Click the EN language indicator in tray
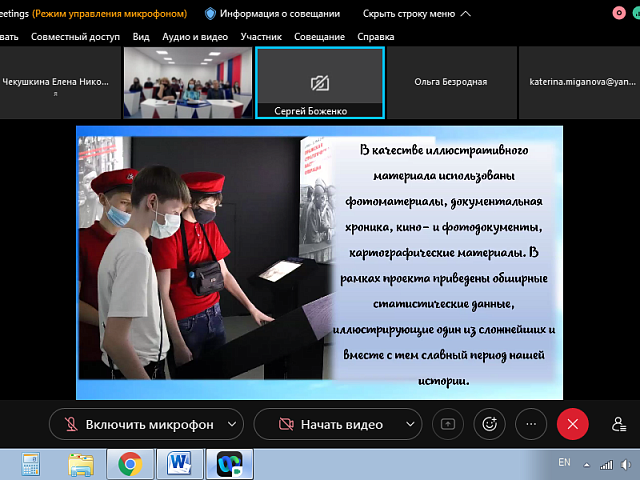This screenshot has height=480, width=640. click(x=564, y=463)
